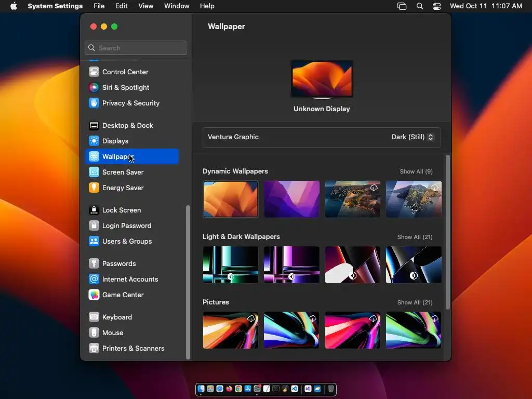
Task: Open Google Chrome in the Dock
Action: pyautogui.click(x=238, y=389)
